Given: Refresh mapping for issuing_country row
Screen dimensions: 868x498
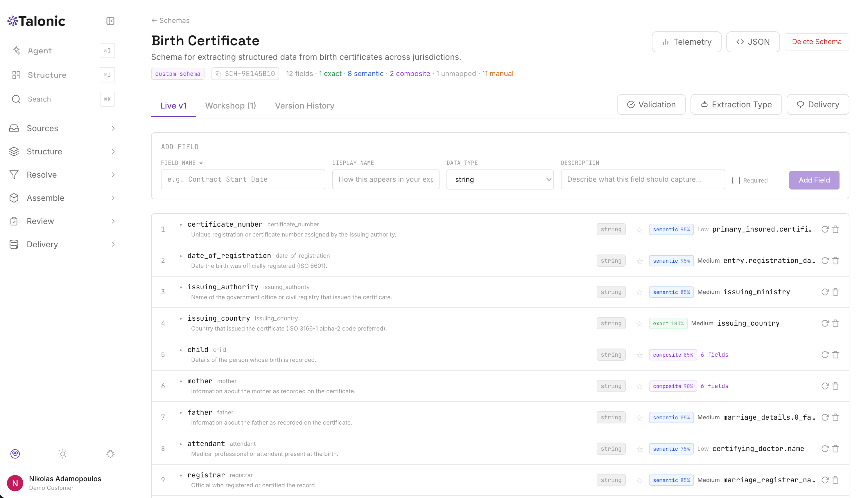Looking at the screenshot, I should [825, 323].
